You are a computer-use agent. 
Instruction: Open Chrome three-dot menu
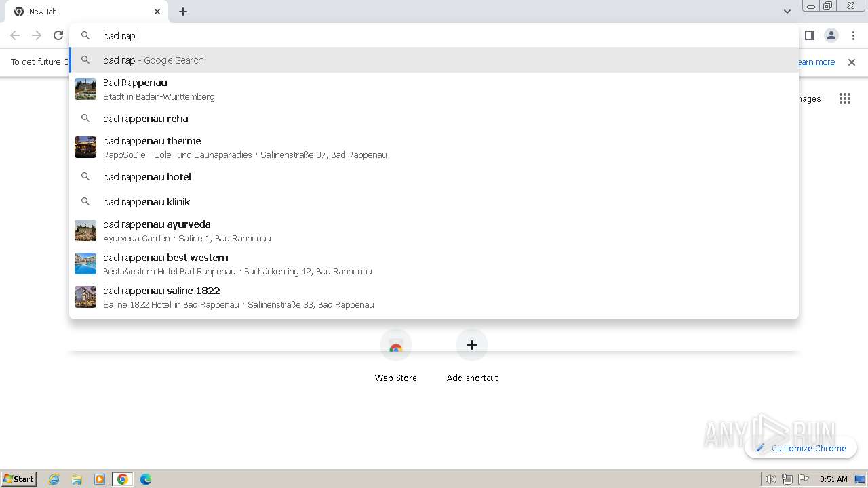pyautogui.click(x=853, y=35)
